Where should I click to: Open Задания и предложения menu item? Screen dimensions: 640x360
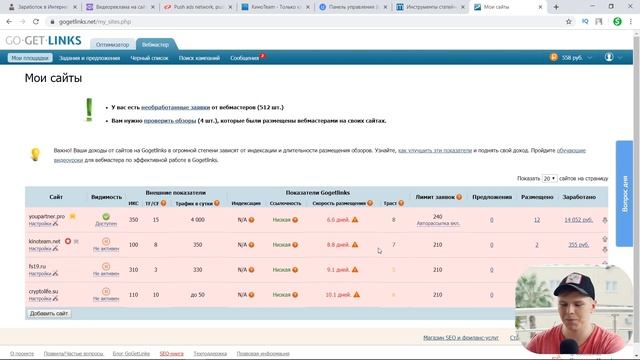(89, 58)
